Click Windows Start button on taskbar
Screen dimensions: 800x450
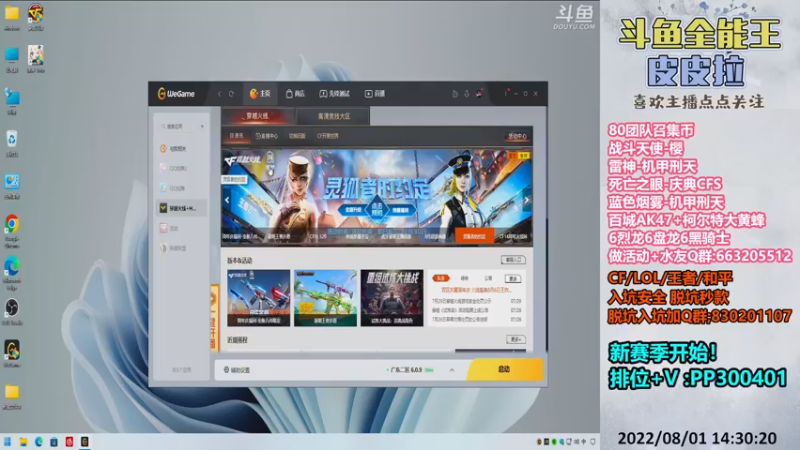pos(8,442)
